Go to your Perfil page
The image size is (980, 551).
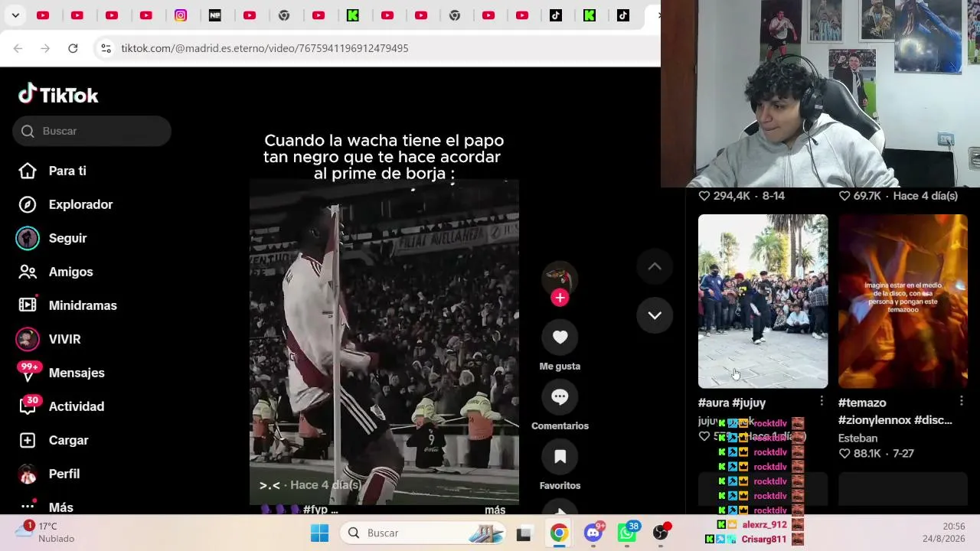(x=64, y=474)
